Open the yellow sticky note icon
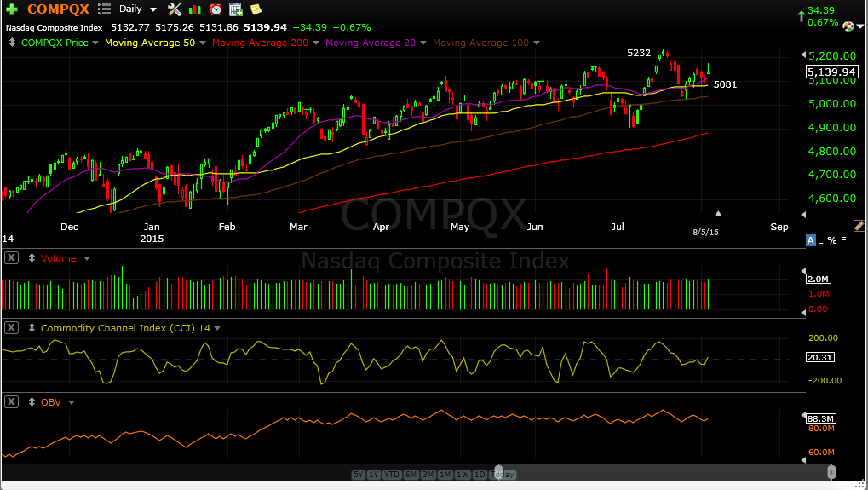Image resolution: width=868 pixels, height=490 pixels. pyautogui.click(x=256, y=9)
